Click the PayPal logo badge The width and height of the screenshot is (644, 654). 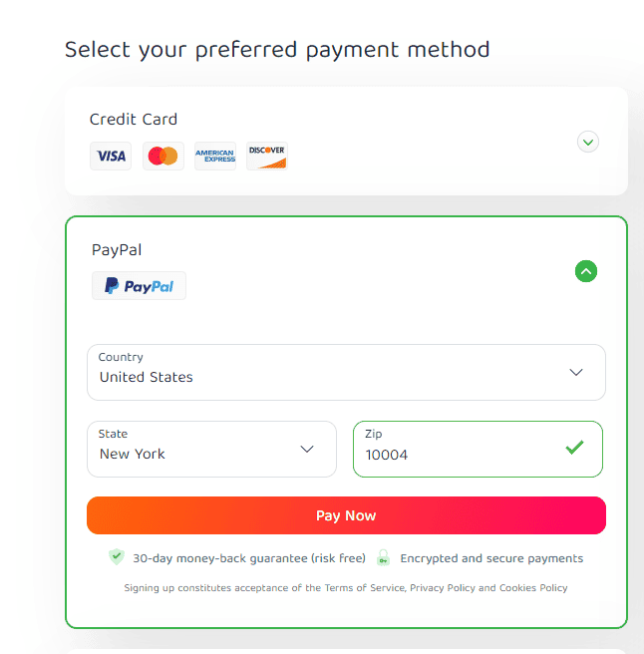[139, 286]
